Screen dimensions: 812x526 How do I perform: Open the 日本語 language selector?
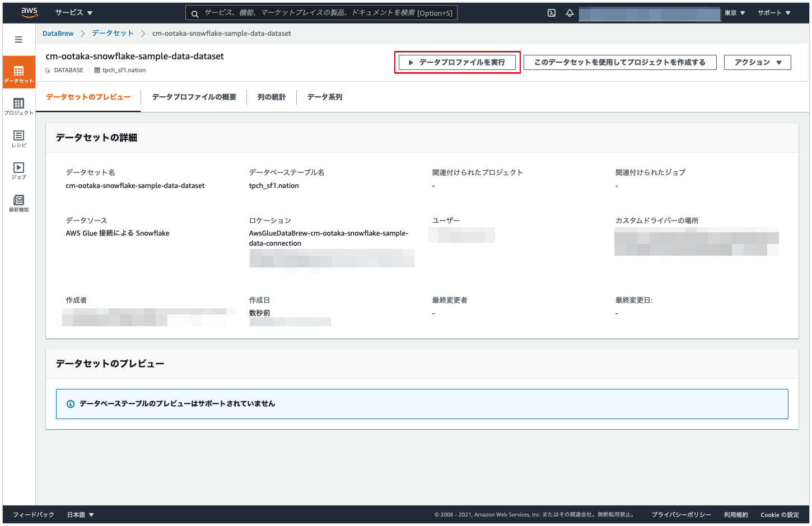[80, 514]
